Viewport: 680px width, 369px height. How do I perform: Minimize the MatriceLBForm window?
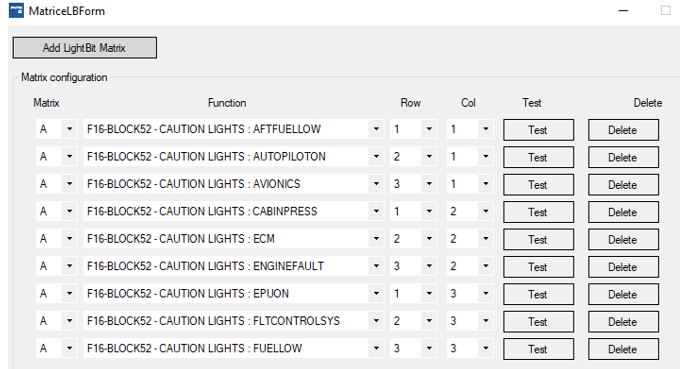tap(623, 10)
